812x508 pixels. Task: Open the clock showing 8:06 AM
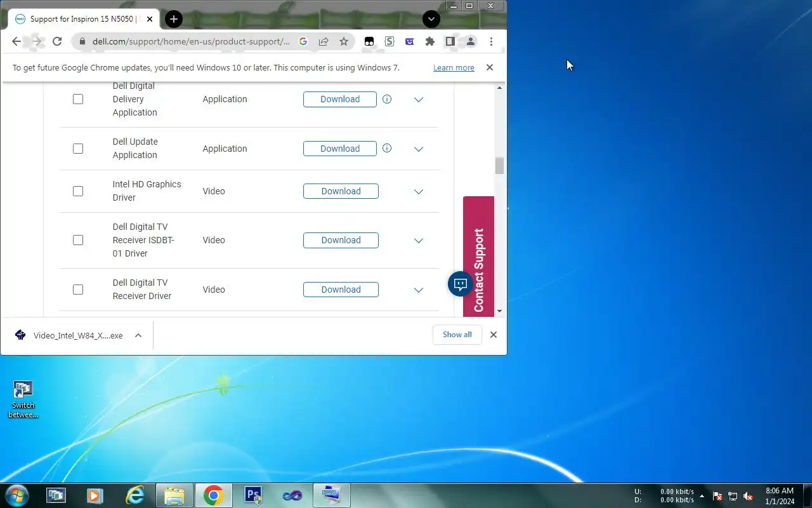(x=780, y=496)
